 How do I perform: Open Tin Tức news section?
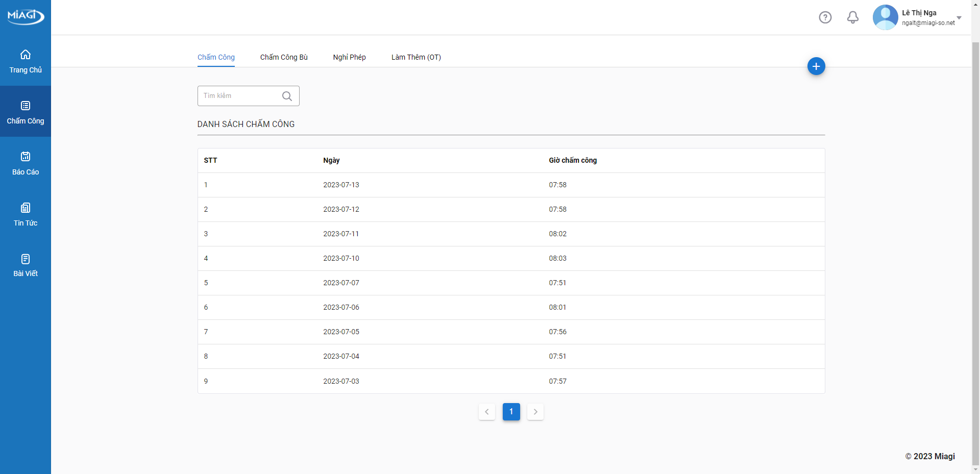[x=26, y=214]
